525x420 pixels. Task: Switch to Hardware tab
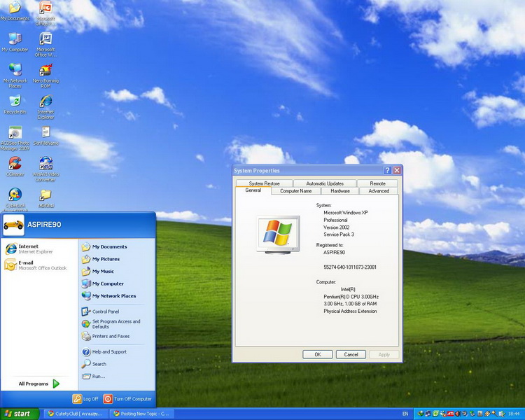339,191
